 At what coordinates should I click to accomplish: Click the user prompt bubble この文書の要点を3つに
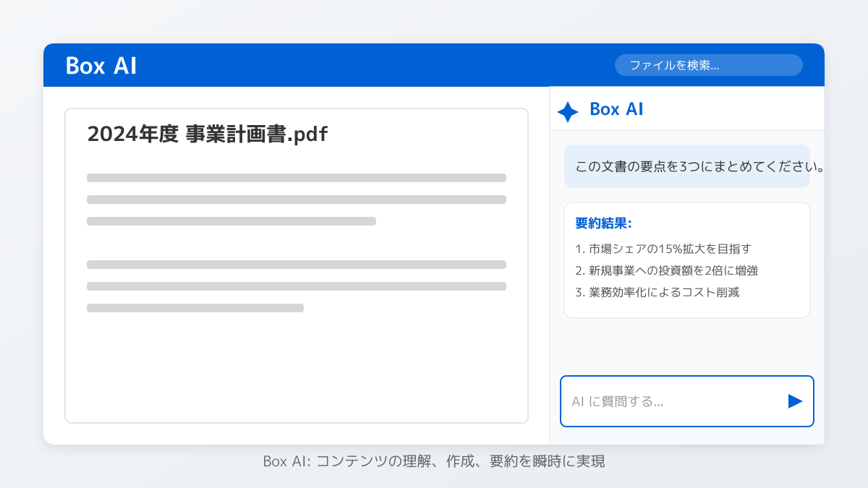pos(686,166)
